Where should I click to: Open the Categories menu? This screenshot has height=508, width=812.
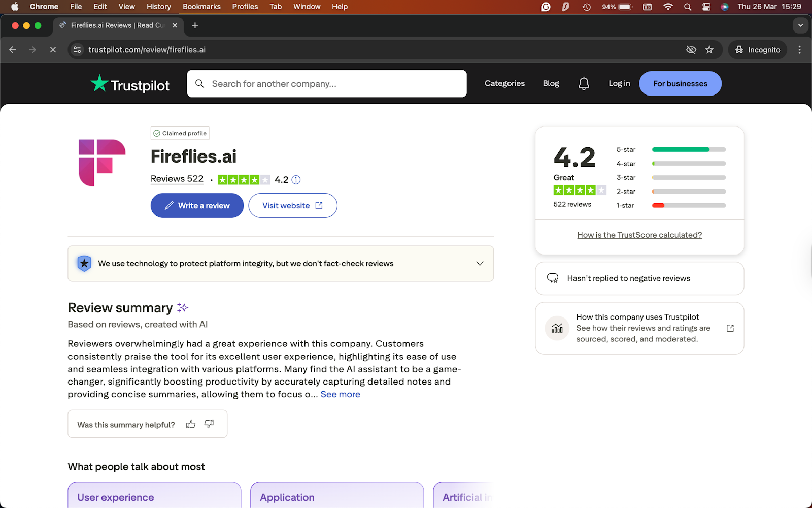point(504,83)
